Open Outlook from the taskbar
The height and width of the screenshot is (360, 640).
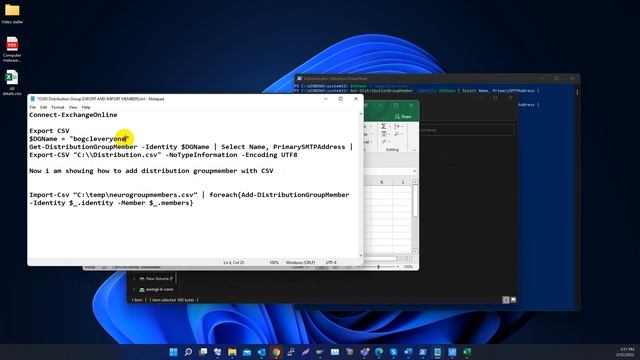[262, 352]
